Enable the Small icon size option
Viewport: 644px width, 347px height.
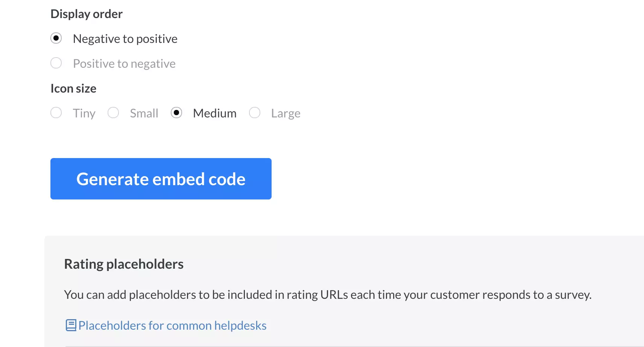113,113
